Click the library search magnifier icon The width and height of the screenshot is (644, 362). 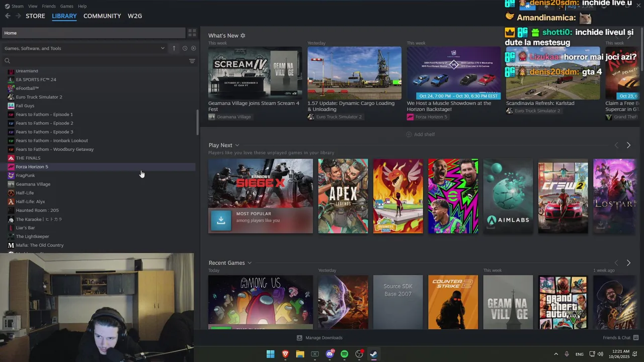7,61
